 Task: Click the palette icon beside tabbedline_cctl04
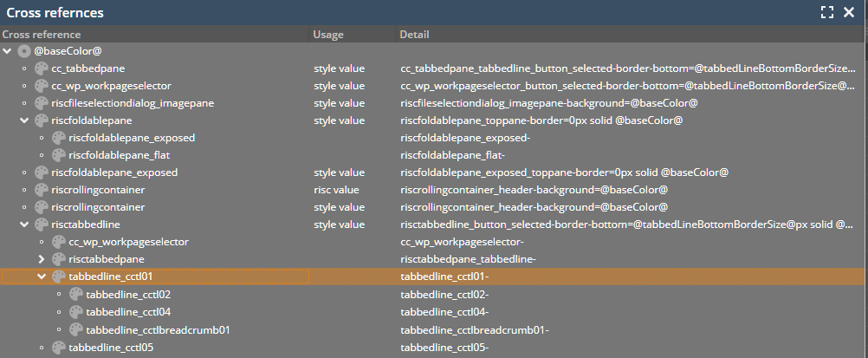pyautogui.click(x=76, y=312)
